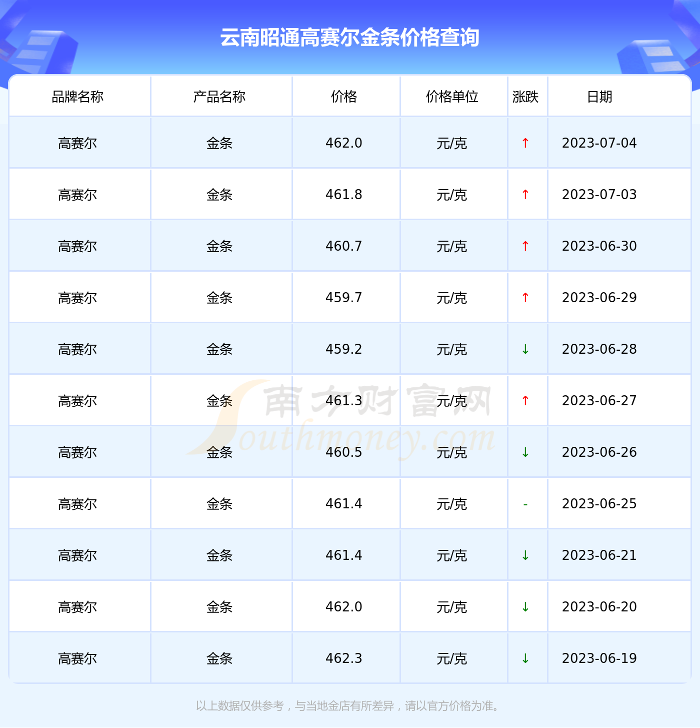Select the date 2023-07-04
The width and height of the screenshot is (700, 728).
pyautogui.click(x=599, y=143)
